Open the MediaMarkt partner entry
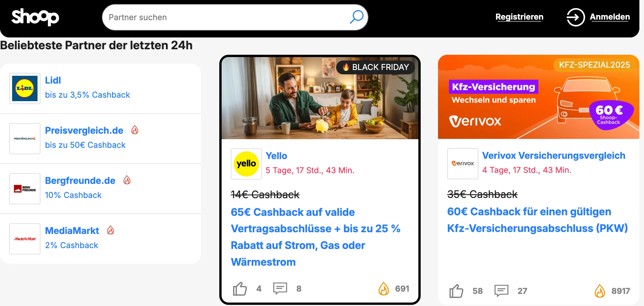This screenshot has width=644, height=306. pyautogui.click(x=100, y=239)
